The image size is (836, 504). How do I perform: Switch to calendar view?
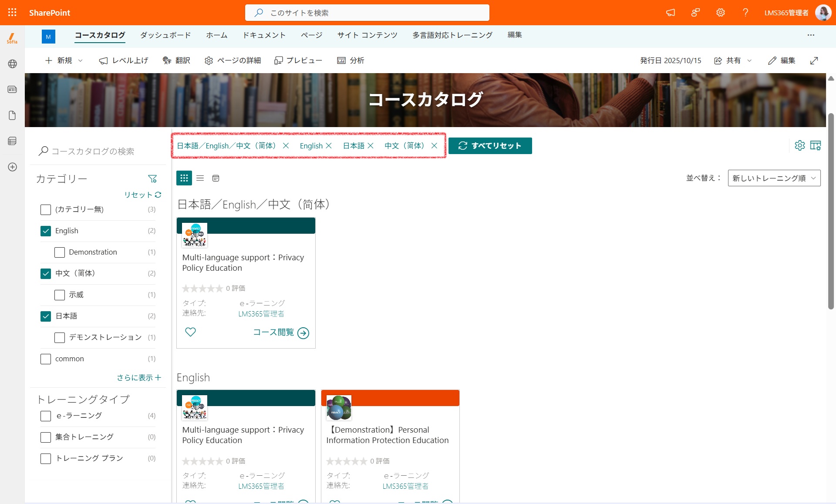[216, 178]
